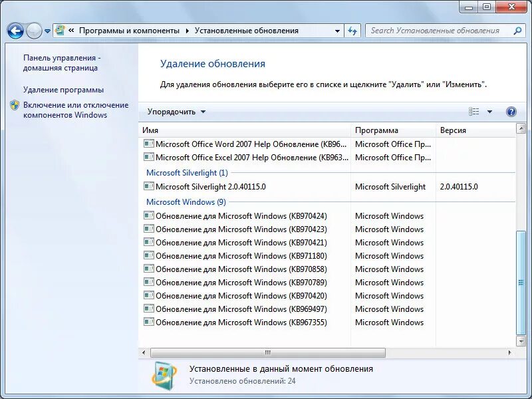Click the Control Panel icon in address bar
Viewport: 532px width, 399px height.
tap(60, 30)
